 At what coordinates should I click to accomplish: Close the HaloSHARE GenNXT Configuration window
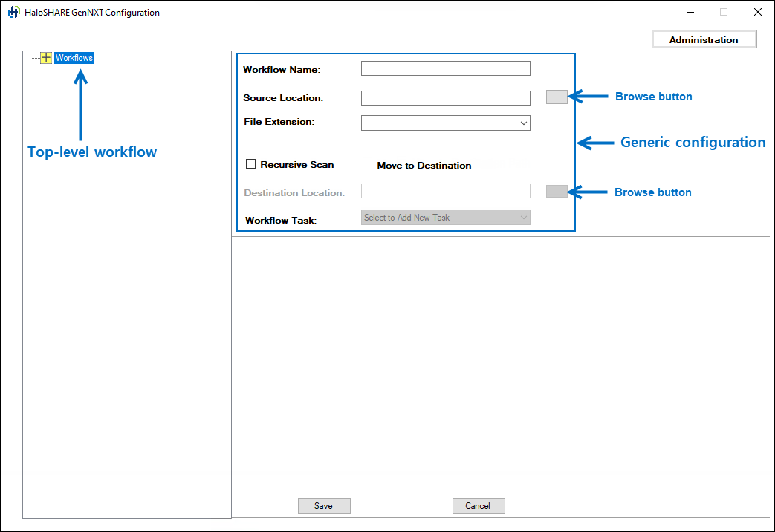pos(758,12)
